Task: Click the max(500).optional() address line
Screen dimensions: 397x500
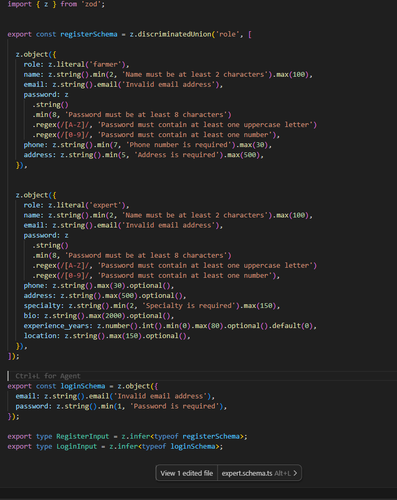Action: (x=105, y=296)
